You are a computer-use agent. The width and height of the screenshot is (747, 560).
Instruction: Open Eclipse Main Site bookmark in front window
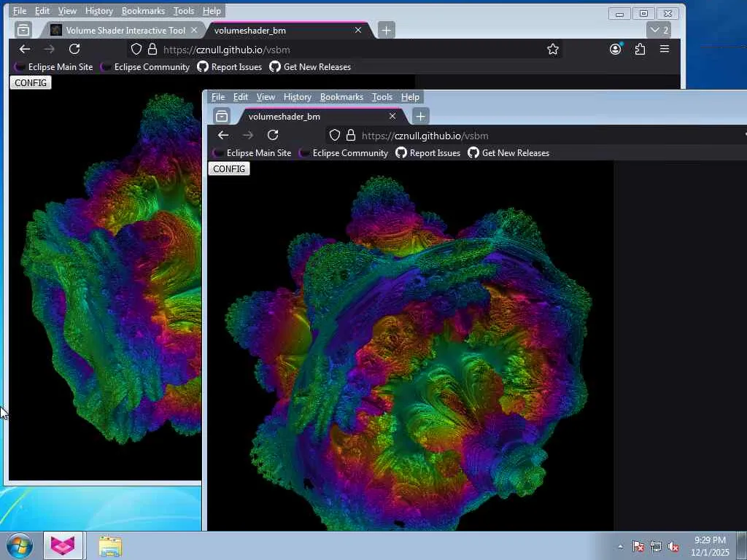pos(252,153)
